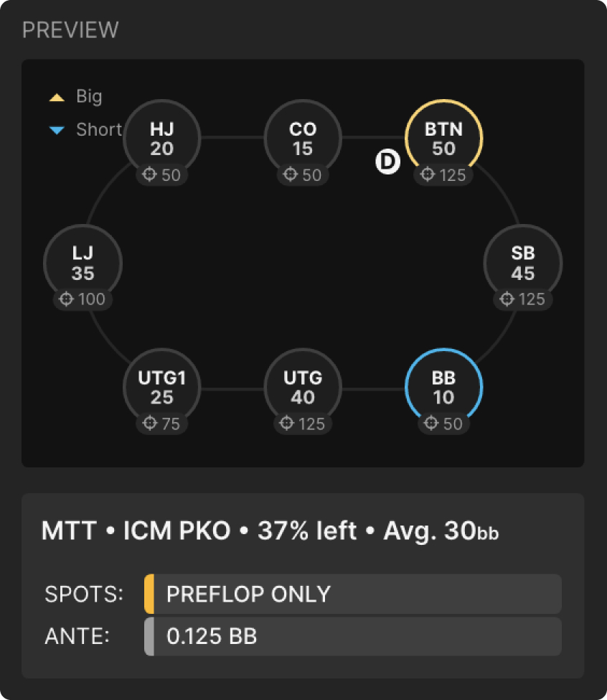
Task: Click the UTG1 bounty crosshair icon
Action: [x=149, y=424]
